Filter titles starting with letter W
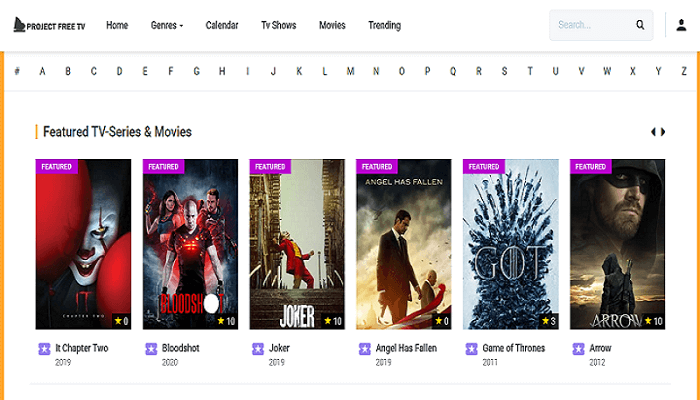This screenshot has height=400, width=700. 607,71
